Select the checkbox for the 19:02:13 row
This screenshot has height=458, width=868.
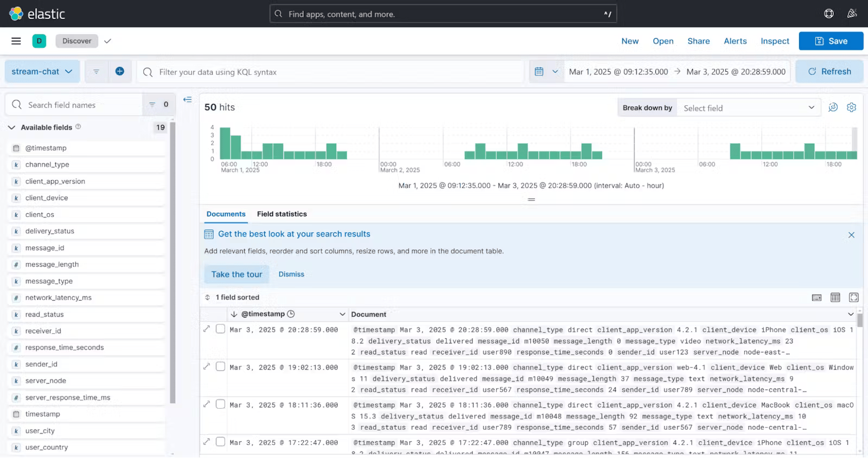pos(220,366)
